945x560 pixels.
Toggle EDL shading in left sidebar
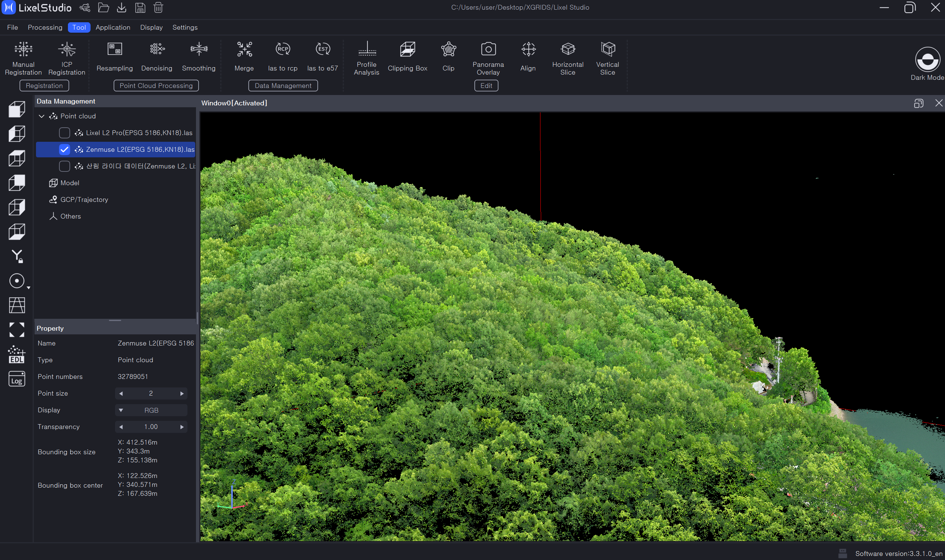coord(17,354)
